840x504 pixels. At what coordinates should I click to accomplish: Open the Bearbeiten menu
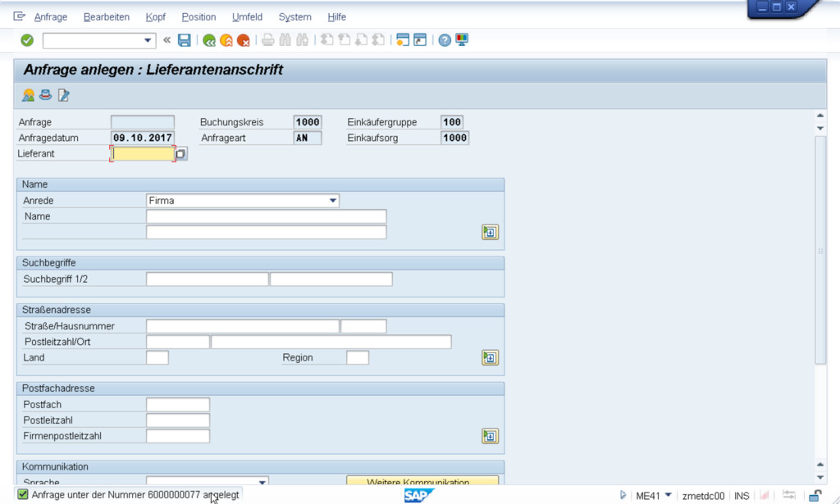(107, 17)
